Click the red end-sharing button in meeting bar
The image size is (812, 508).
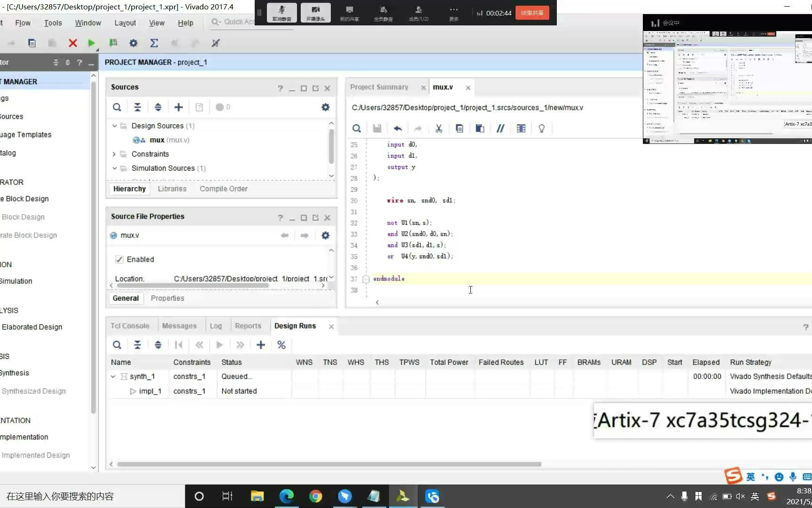(532, 13)
